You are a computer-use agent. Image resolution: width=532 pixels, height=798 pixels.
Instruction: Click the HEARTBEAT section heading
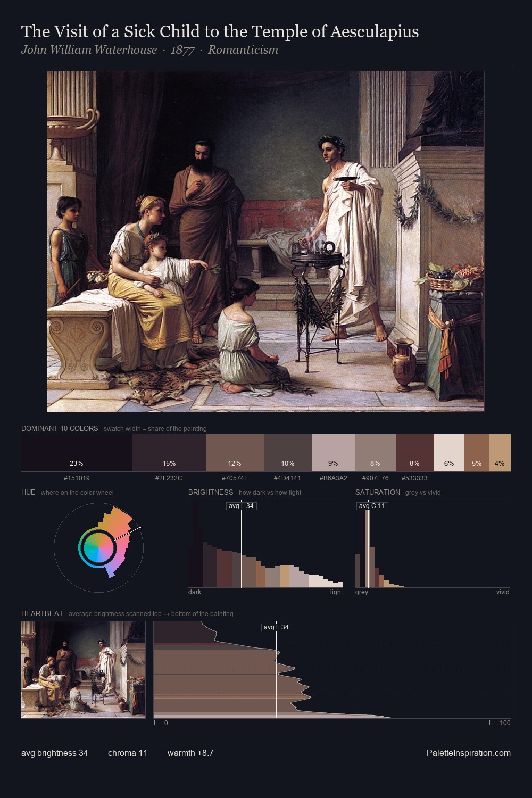(42, 613)
